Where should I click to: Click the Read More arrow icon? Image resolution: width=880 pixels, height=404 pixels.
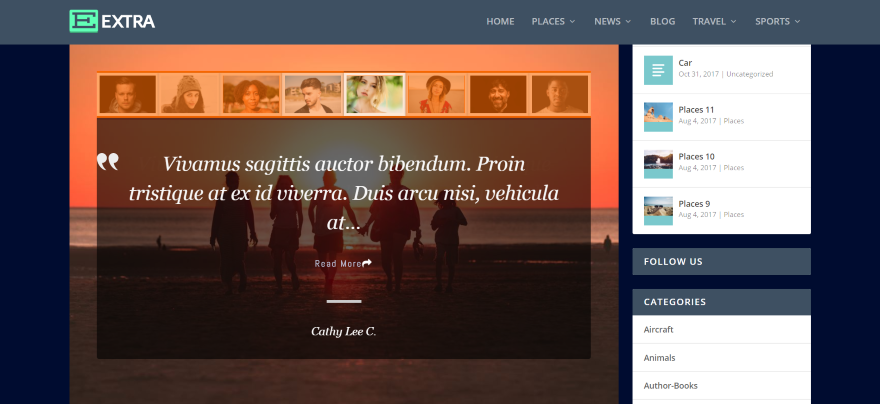(367, 263)
